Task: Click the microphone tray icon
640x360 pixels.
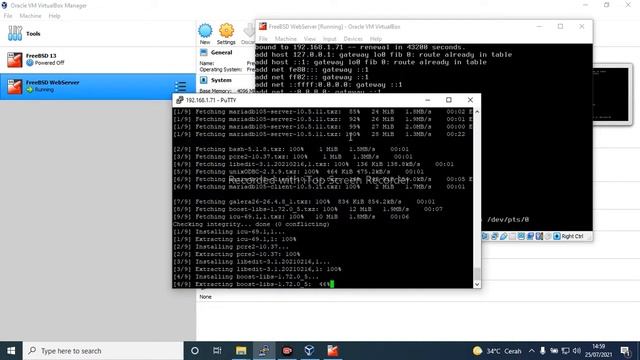Action: (x=542, y=351)
